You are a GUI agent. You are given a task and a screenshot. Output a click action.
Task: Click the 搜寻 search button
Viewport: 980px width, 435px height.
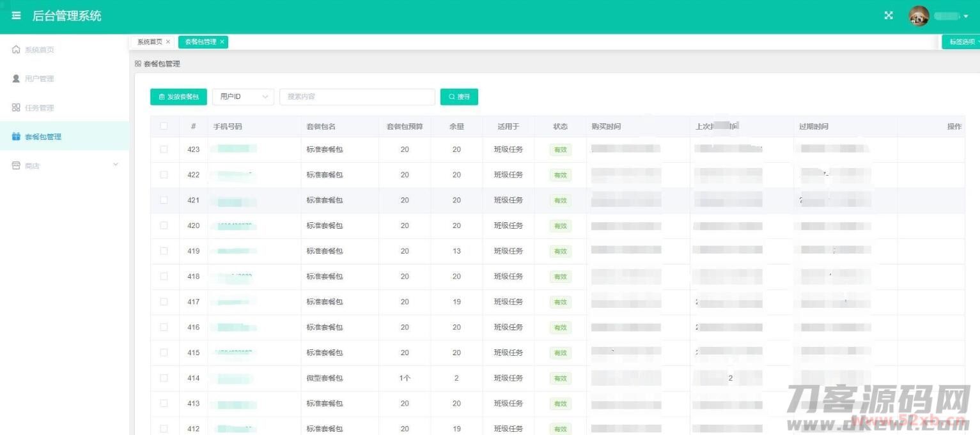[459, 97]
